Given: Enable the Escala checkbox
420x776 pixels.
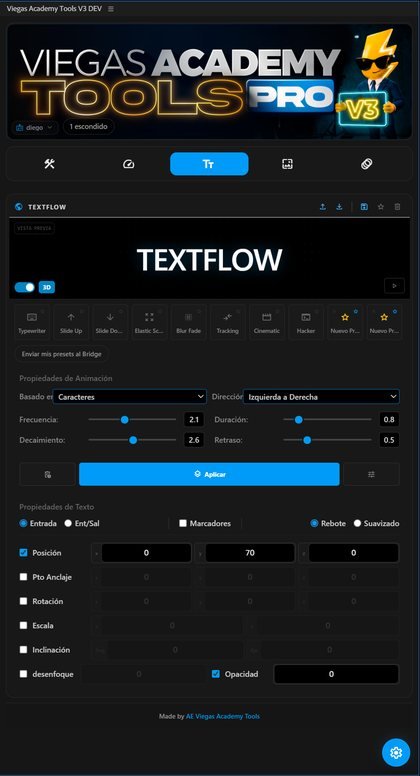Looking at the screenshot, I should pyautogui.click(x=23, y=626).
